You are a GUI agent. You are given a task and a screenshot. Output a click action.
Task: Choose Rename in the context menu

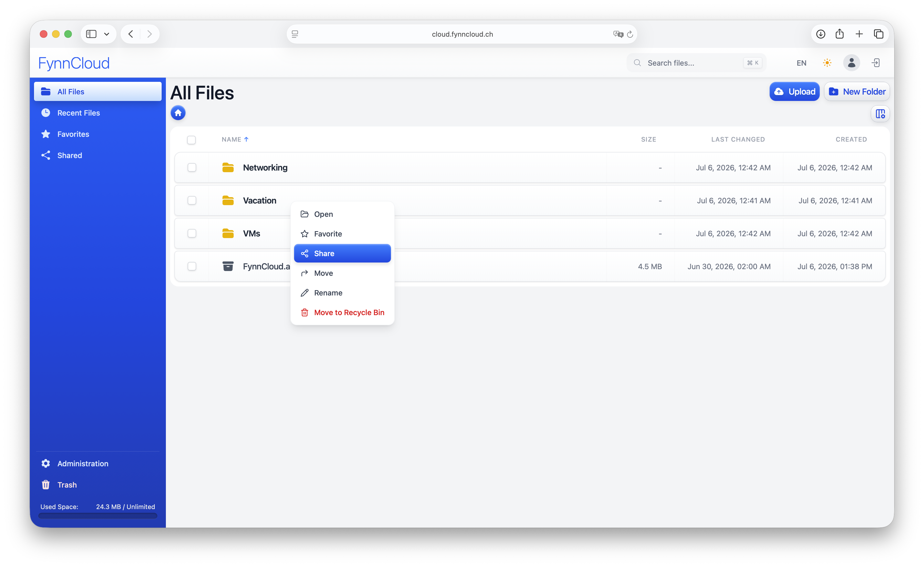[x=342, y=293]
